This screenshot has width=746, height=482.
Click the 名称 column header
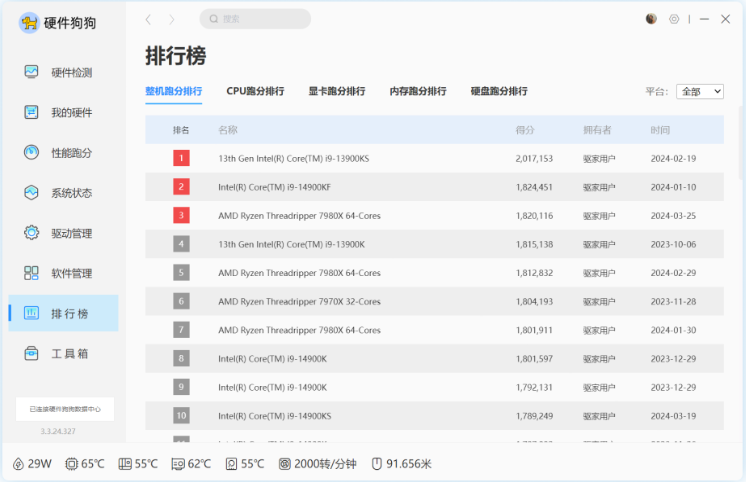[x=227, y=130]
